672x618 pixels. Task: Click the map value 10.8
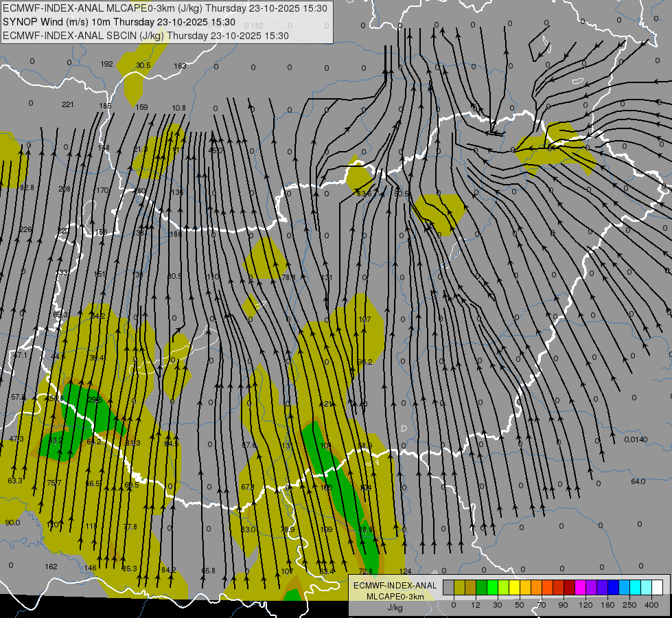(178, 108)
